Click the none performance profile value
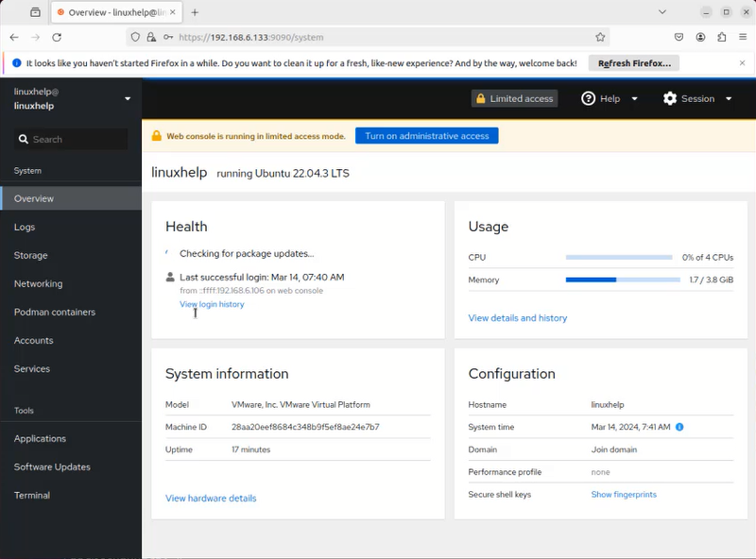This screenshot has width=756, height=559. [x=600, y=472]
